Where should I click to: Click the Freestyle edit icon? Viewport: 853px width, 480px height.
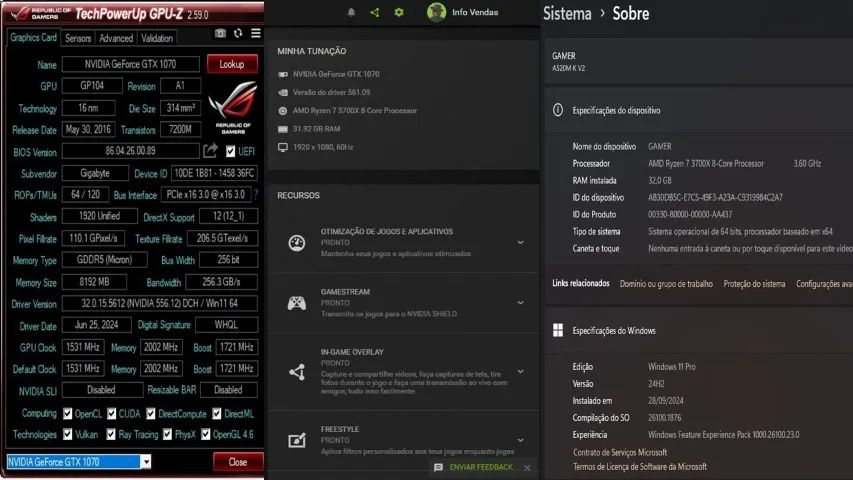297,440
